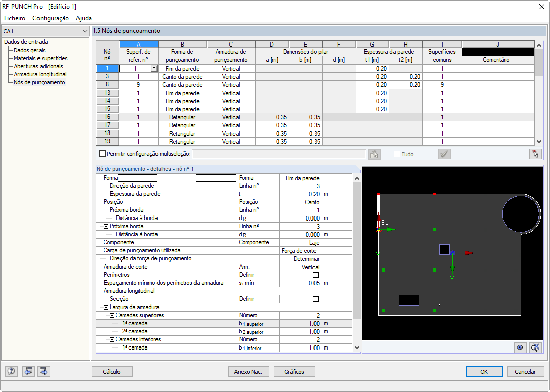Enable Permitir configuração multiseleção checkbox
This screenshot has height=392, width=550.
[102, 154]
